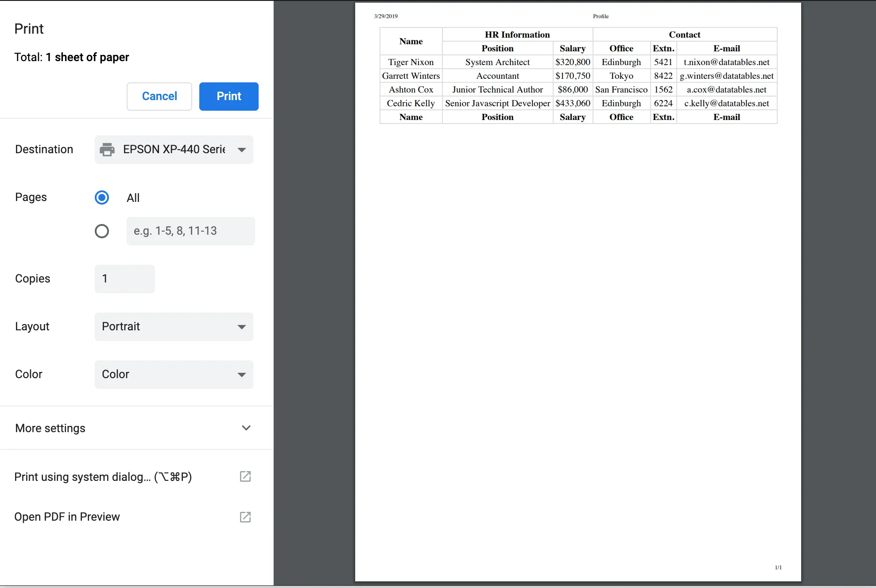This screenshot has width=876, height=588.
Task: Click the printer icon in Destination
Action: pyautogui.click(x=107, y=150)
